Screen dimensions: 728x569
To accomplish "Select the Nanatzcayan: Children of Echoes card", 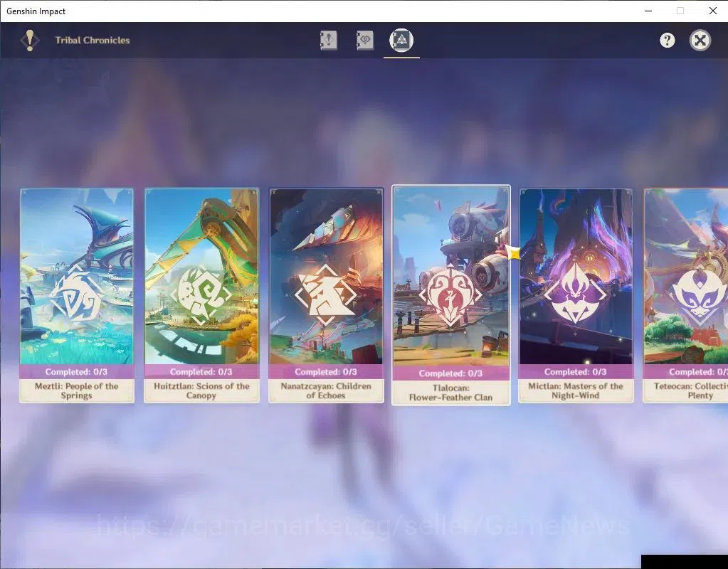I will pyautogui.click(x=326, y=295).
